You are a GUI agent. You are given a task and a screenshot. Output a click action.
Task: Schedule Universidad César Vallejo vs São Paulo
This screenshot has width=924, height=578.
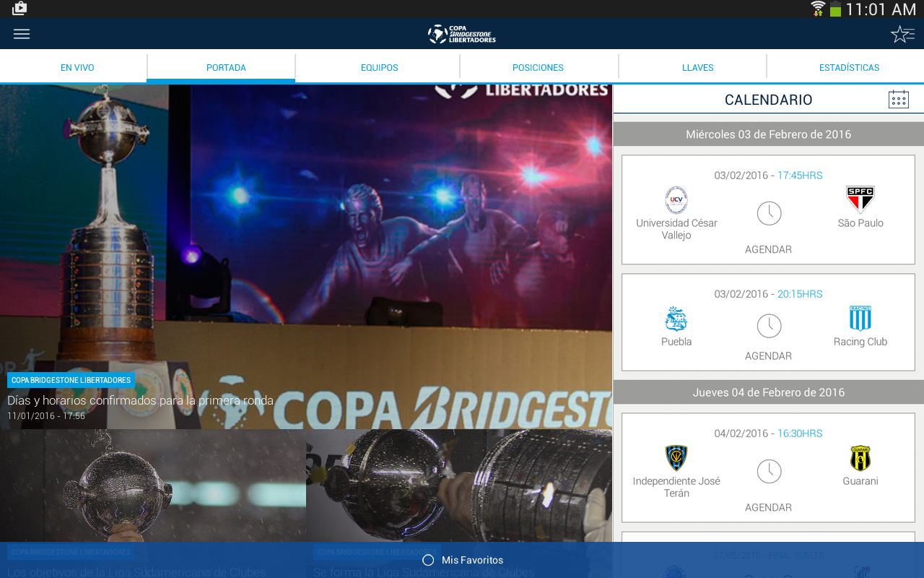tap(768, 249)
